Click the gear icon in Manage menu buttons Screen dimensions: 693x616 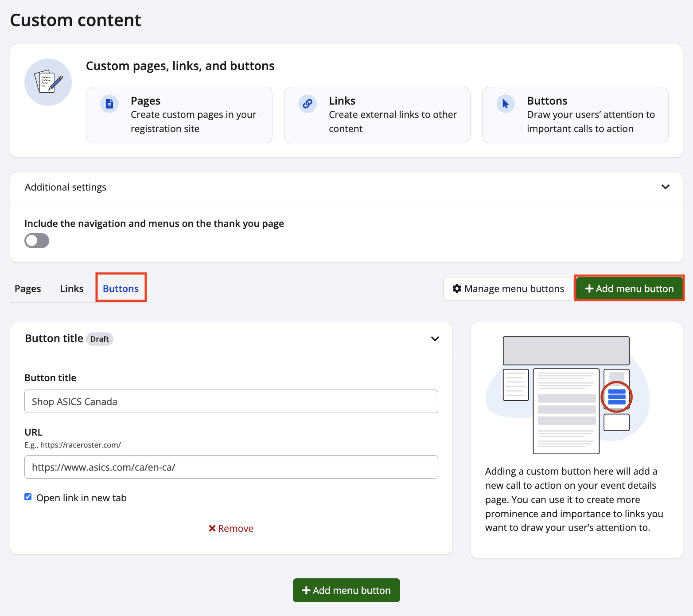point(457,289)
